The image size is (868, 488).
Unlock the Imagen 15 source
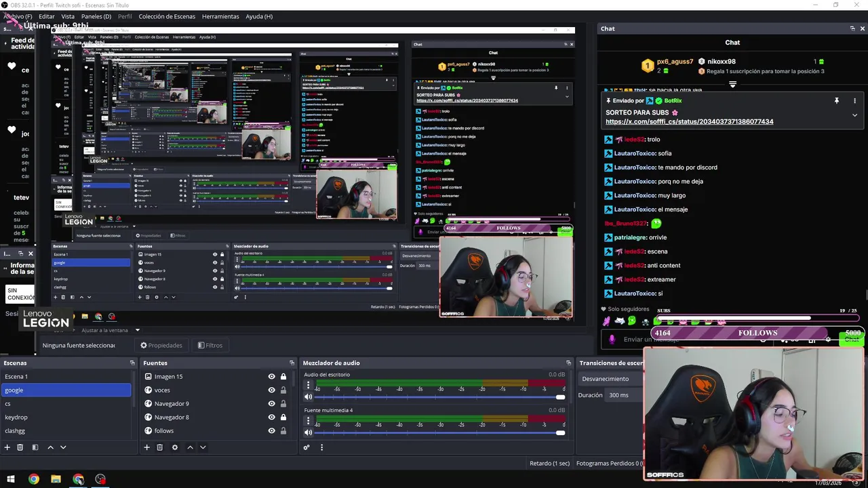pyautogui.click(x=283, y=376)
